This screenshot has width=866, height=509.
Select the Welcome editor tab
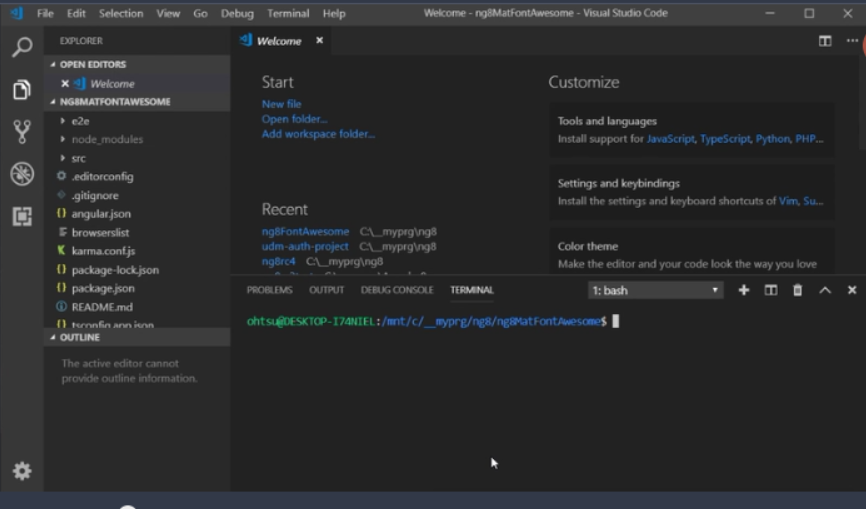282,41
